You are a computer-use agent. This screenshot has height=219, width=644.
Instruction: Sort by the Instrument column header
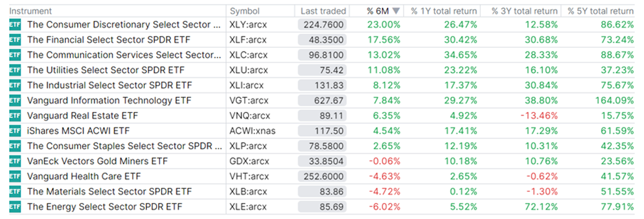pyautogui.click(x=31, y=11)
